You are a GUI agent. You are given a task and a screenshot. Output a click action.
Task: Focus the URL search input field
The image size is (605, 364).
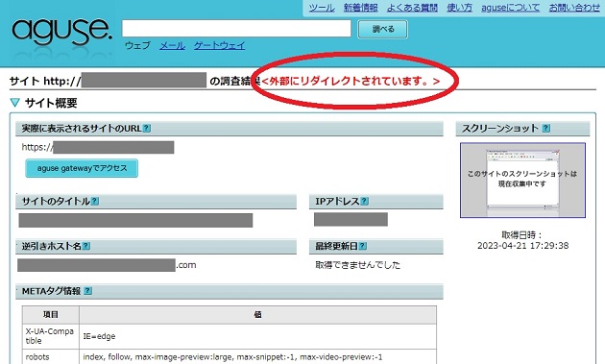[236, 29]
